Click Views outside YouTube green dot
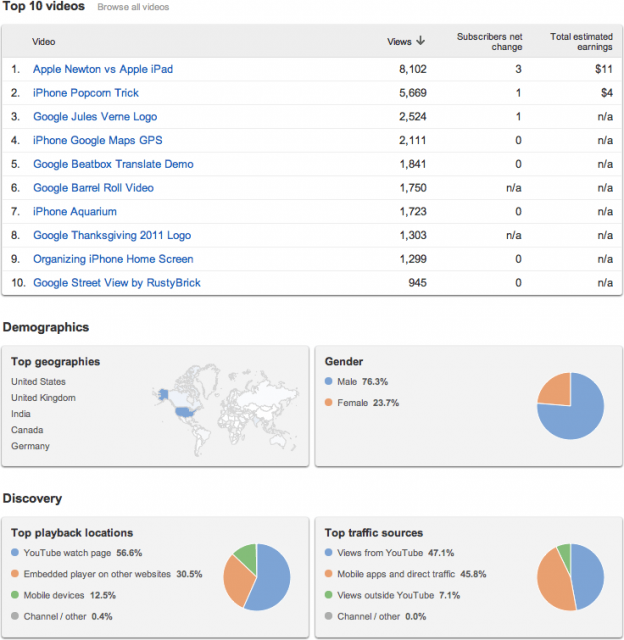The image size is (624, 640). (329, 595)
